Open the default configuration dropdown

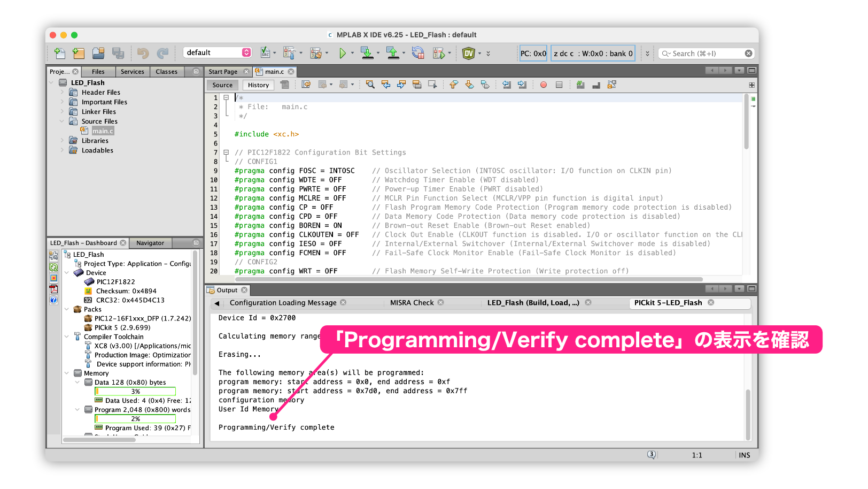pyautogui.click(x=217, y=52)
